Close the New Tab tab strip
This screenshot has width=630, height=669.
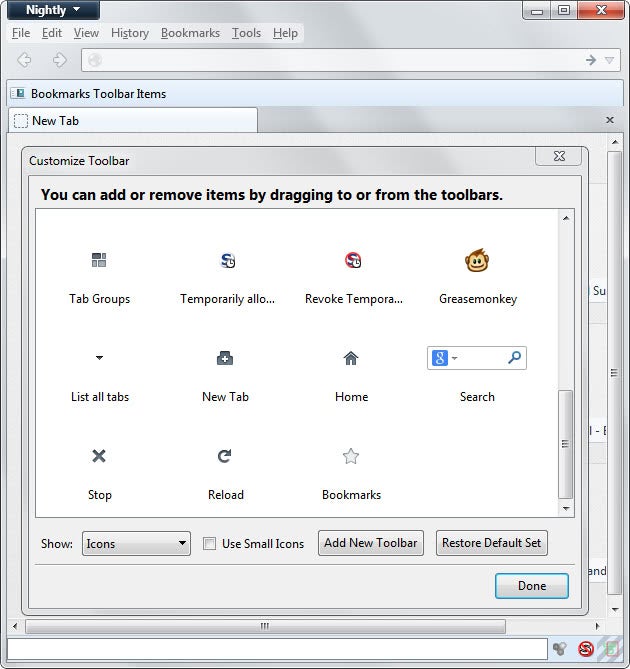point(610,120)
